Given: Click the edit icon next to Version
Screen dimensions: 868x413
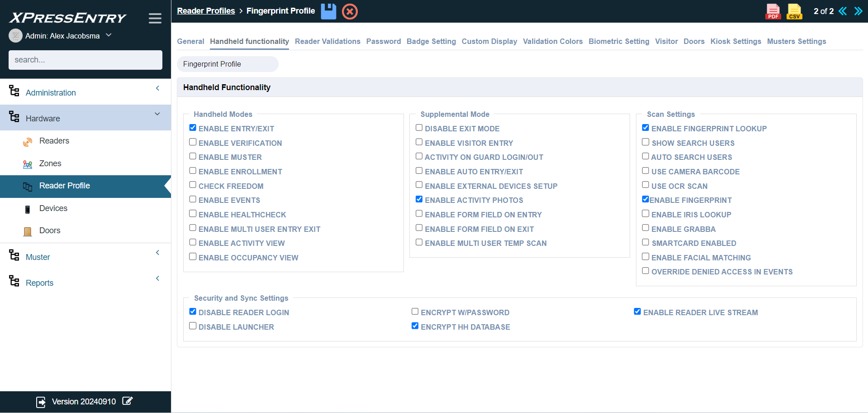Looking at the screenshot, I should tap(128, 401).
